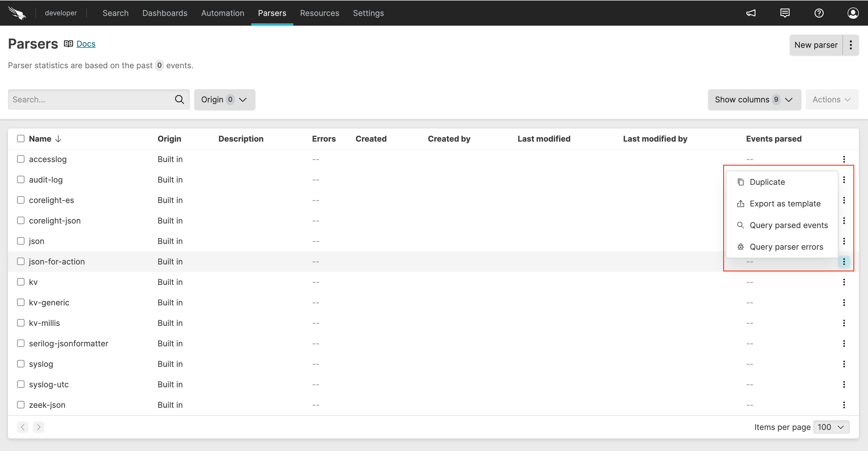Viewport: 868px width, 451px height.
Task: Click the New parser button
Action: coord(816,45)
